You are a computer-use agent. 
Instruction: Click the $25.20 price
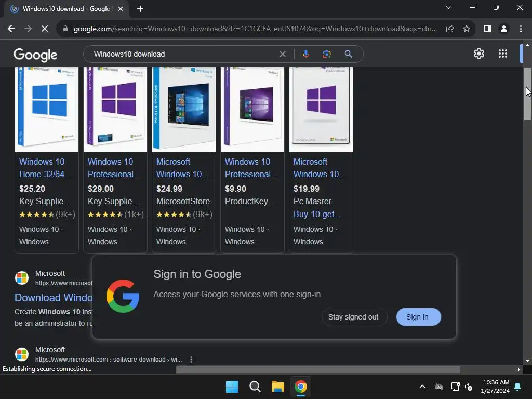(32, 189)
